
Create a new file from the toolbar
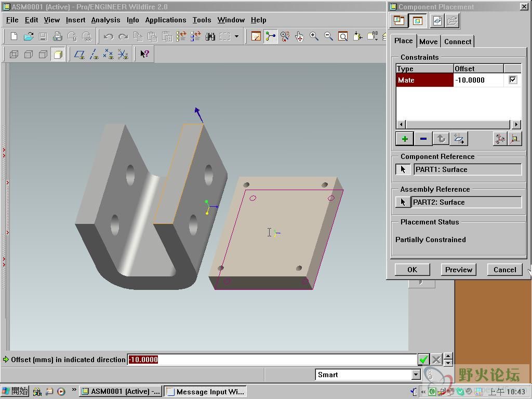[x=14, y=36]
